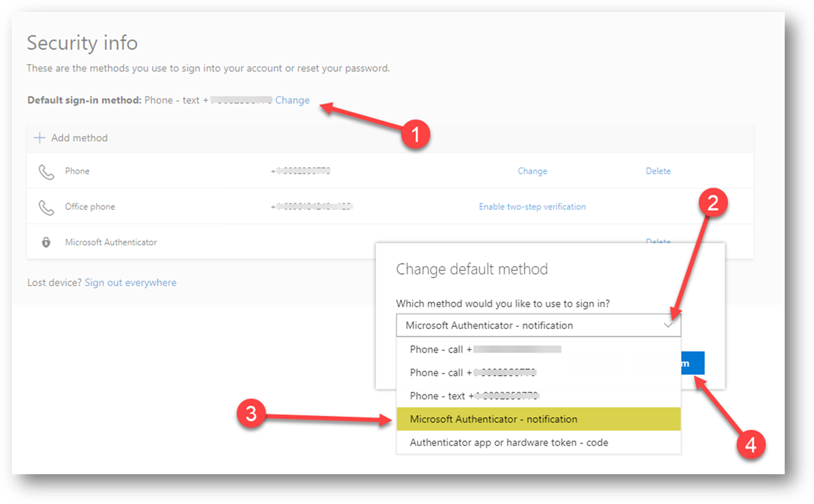Click Add method
This screenshot has height=504, width=814.
(x=71, y=138)
